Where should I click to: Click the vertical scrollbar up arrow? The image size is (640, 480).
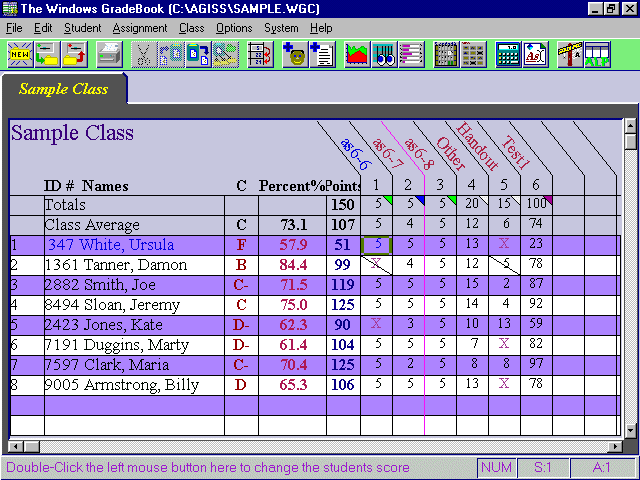coord(630,127)
